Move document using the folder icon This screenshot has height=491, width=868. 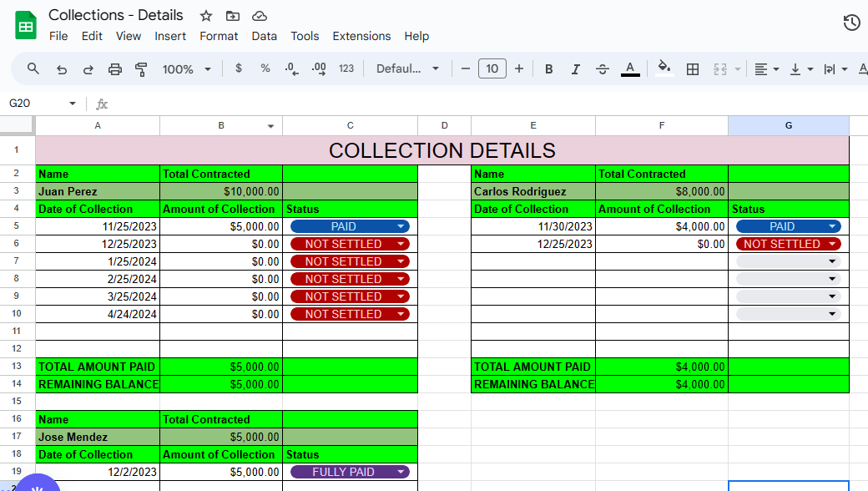click(233, 16)
